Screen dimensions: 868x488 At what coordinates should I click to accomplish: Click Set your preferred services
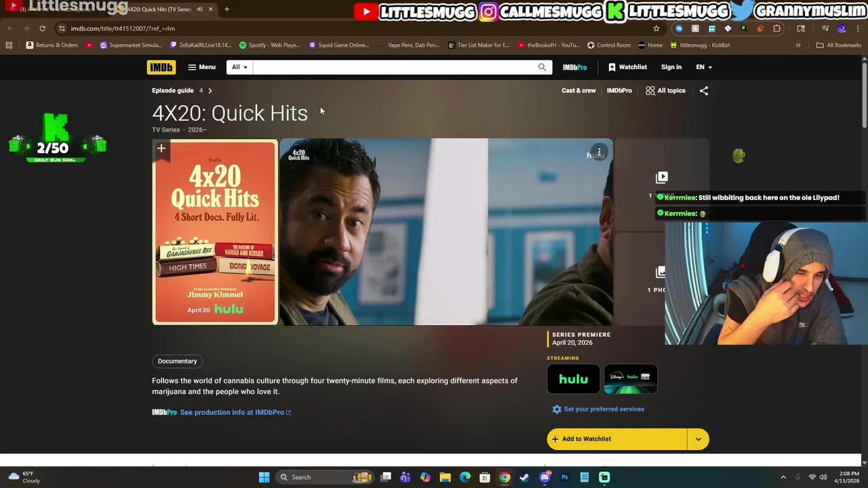click(x=604, y=409)
